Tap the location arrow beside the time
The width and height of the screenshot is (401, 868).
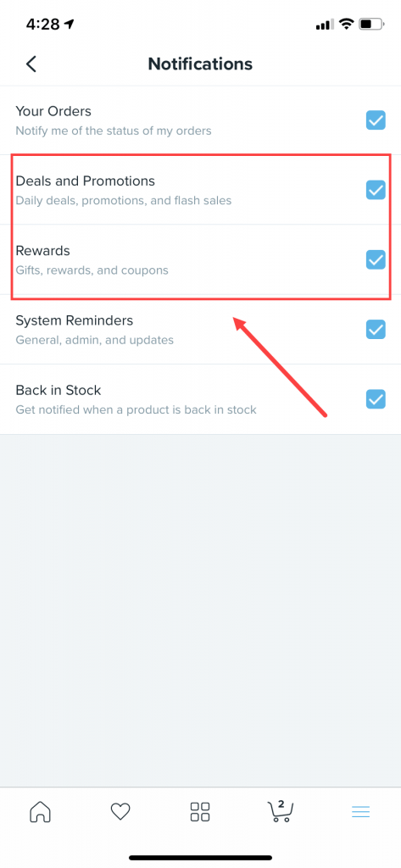pos(70,25)
